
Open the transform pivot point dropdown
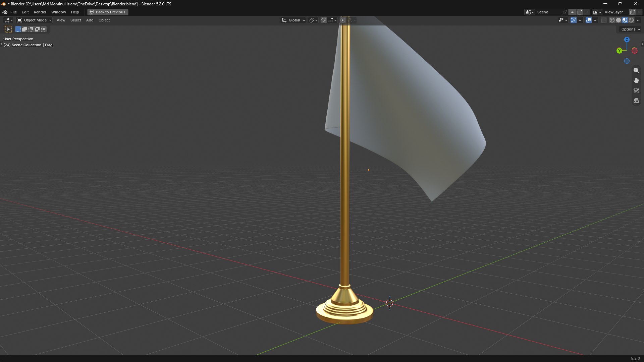click(313, 20)
